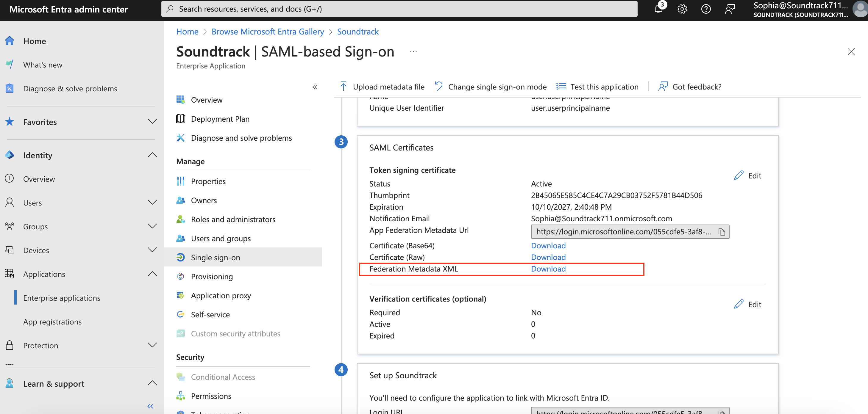Open the help question mark icon
This screenshot has height=414, width=868.
[x=705, y=9]
